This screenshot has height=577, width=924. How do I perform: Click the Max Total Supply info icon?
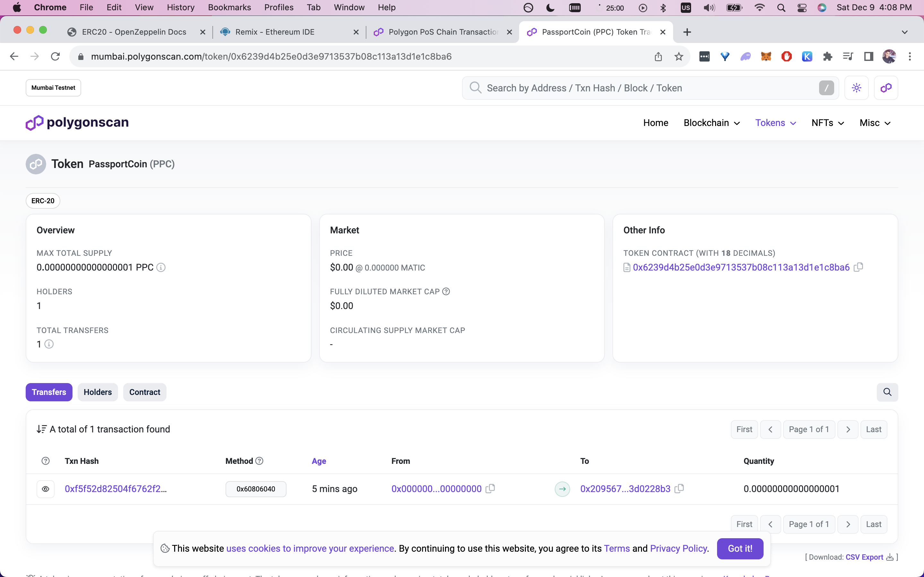pyautogui.click(x=161, y=268)
